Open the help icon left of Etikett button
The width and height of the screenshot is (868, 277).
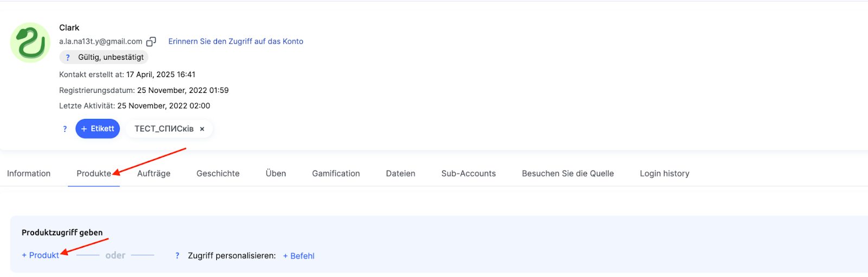point(65,129)
